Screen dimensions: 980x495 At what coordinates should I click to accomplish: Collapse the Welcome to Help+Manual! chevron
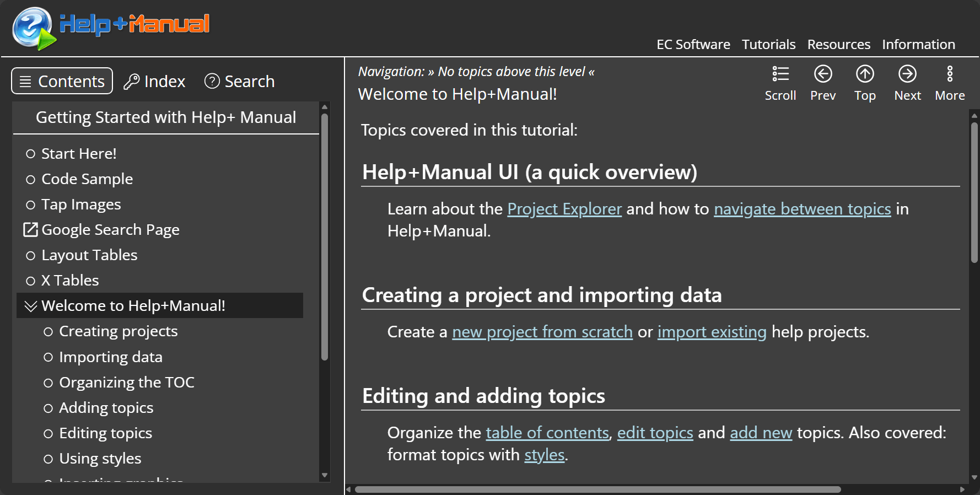[x=31, y=306]
